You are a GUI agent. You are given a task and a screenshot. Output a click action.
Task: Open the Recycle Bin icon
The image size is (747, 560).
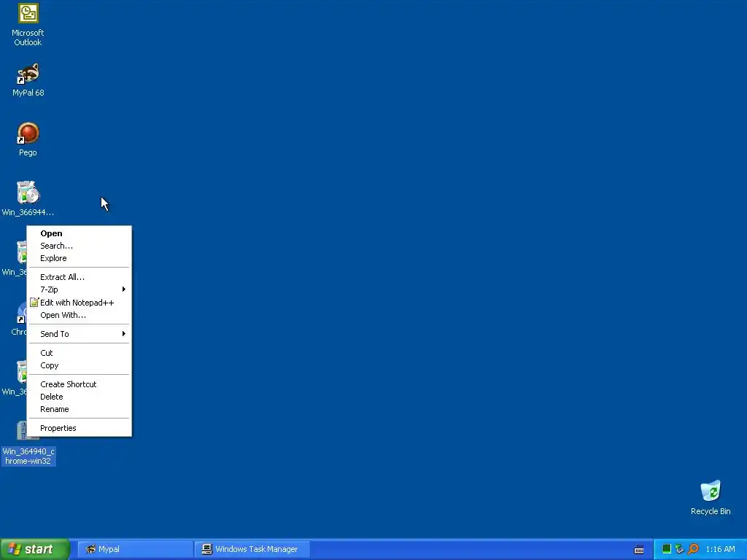click(711, 491)
